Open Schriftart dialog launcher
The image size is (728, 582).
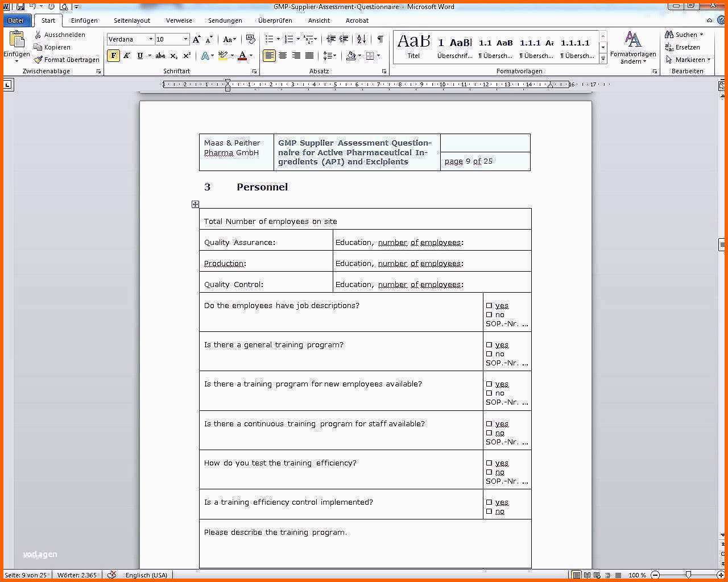point(255,72)
